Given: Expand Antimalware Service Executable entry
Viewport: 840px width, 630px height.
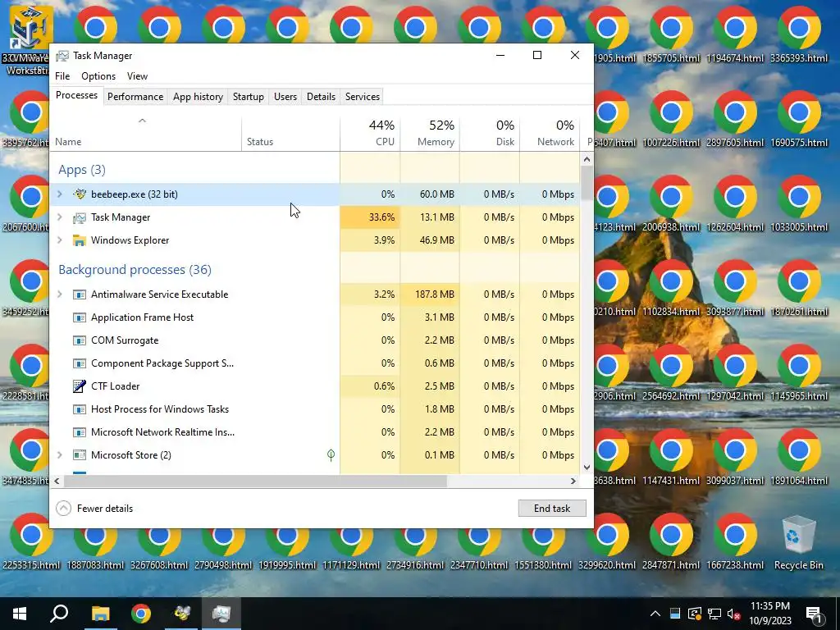Looking at the screenshot, I should click(60, 294).
